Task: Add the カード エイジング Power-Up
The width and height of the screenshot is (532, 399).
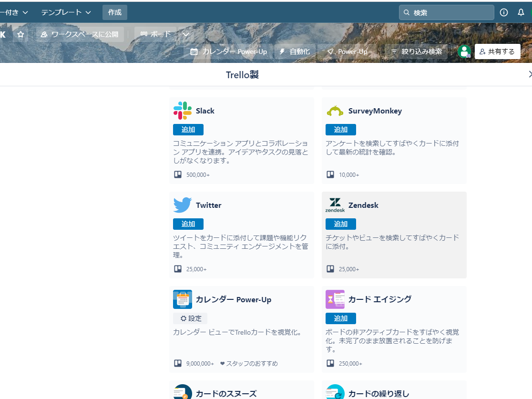Action: pyautogui.click(x=341, y=318)
